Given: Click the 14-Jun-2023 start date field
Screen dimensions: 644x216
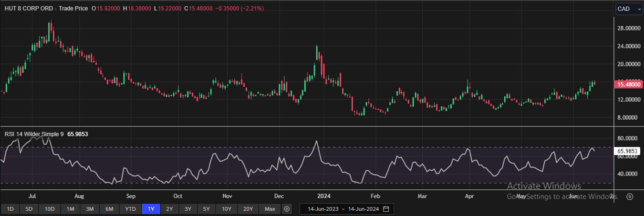Looking at the screenshot, I should click(x=323, y=209).
